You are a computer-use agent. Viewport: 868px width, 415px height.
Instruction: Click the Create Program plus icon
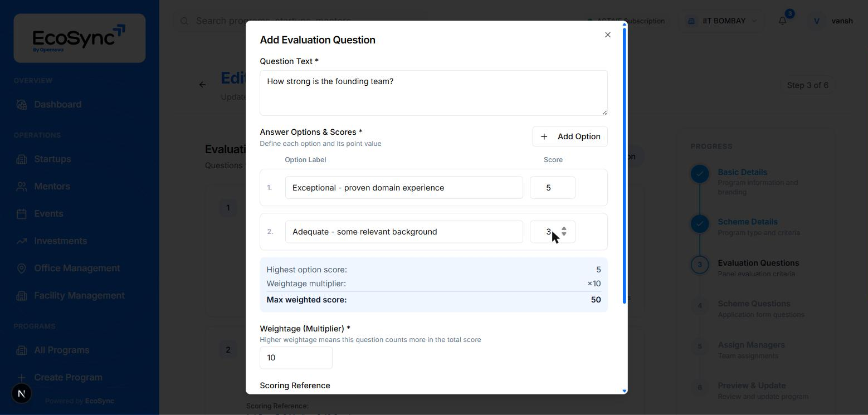coord(22,378)
